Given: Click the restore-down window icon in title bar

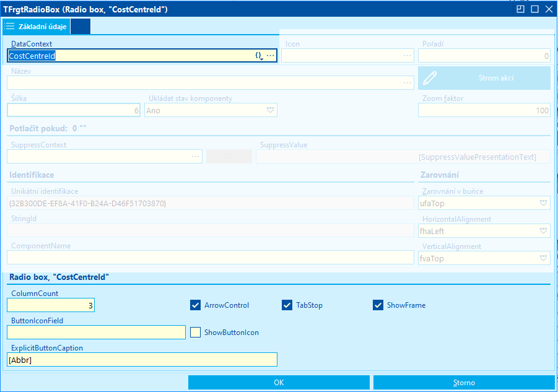Looking at the screenshot, I should click(x=520, y=9).
